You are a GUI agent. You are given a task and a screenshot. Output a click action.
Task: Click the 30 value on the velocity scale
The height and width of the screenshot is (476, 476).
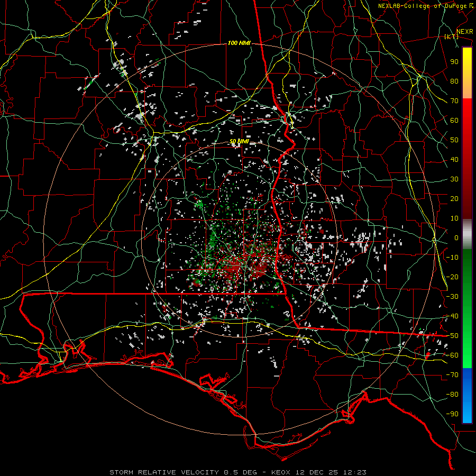pyautogui.click(x=454, y=179)
